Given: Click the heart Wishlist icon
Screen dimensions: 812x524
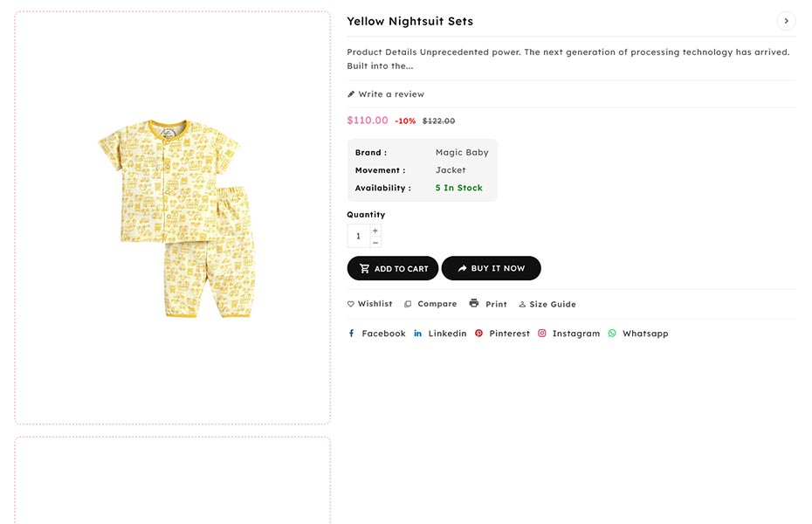Looking at the screenshot, I should point(351,304).
